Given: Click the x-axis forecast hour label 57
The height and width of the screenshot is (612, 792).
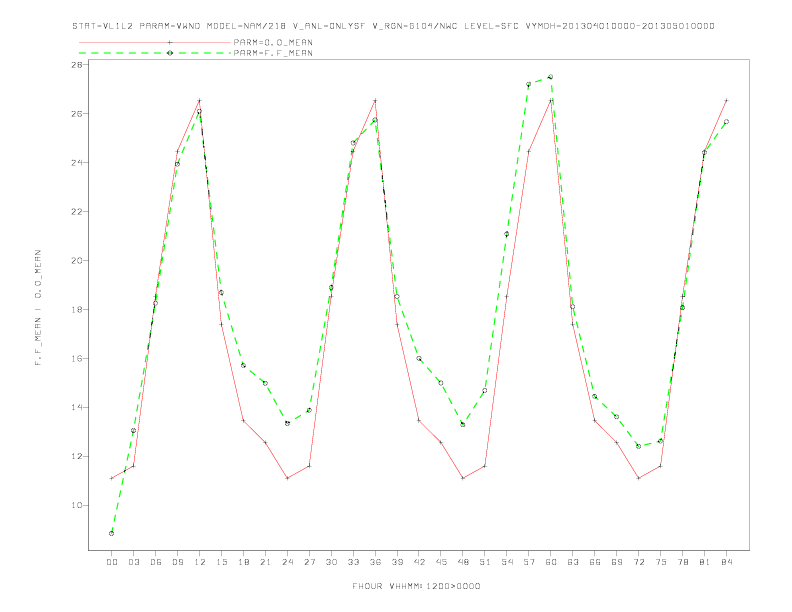Looking at the screenshot, I should coord(529,562).
